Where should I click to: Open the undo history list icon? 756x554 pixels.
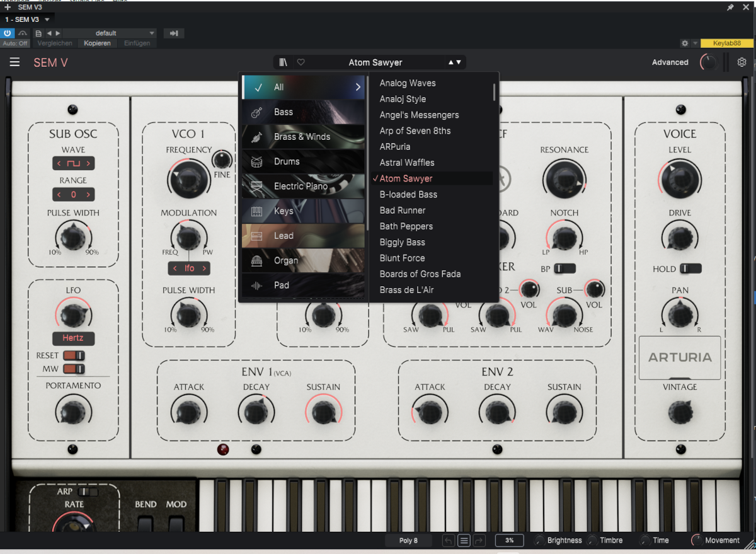[464, 540]
